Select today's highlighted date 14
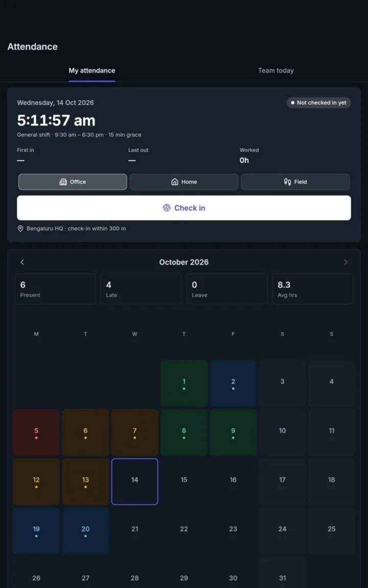368x588 pixels. click(x=135, y=481)
